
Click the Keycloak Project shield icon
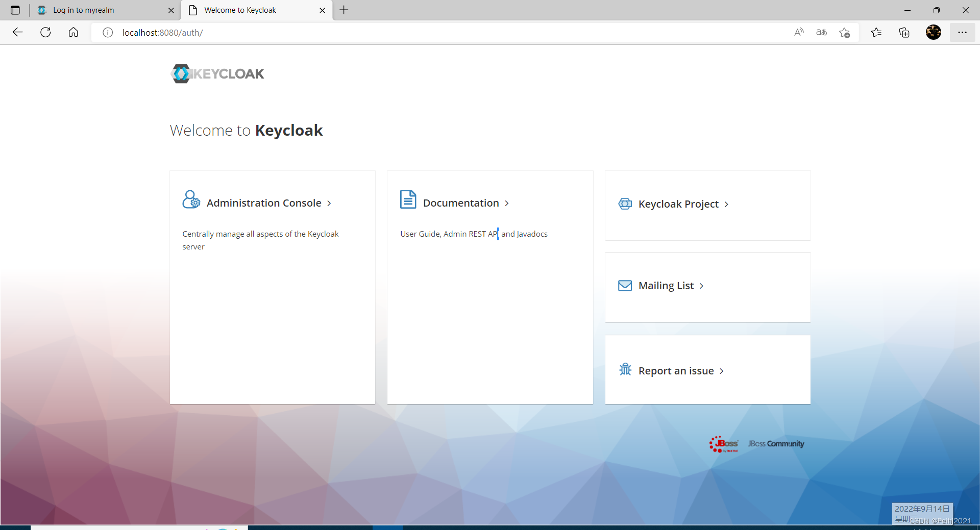[x=624, y=204]
